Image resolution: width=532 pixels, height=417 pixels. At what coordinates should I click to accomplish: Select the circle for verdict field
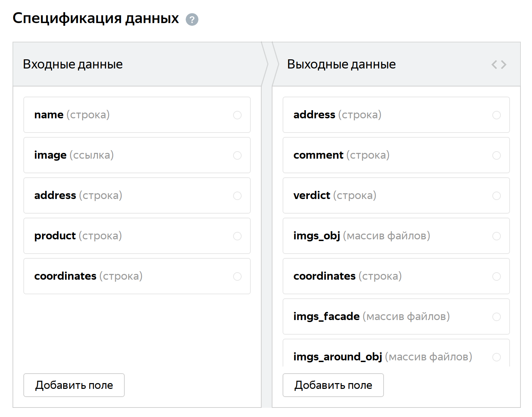(x=496, y=196)
